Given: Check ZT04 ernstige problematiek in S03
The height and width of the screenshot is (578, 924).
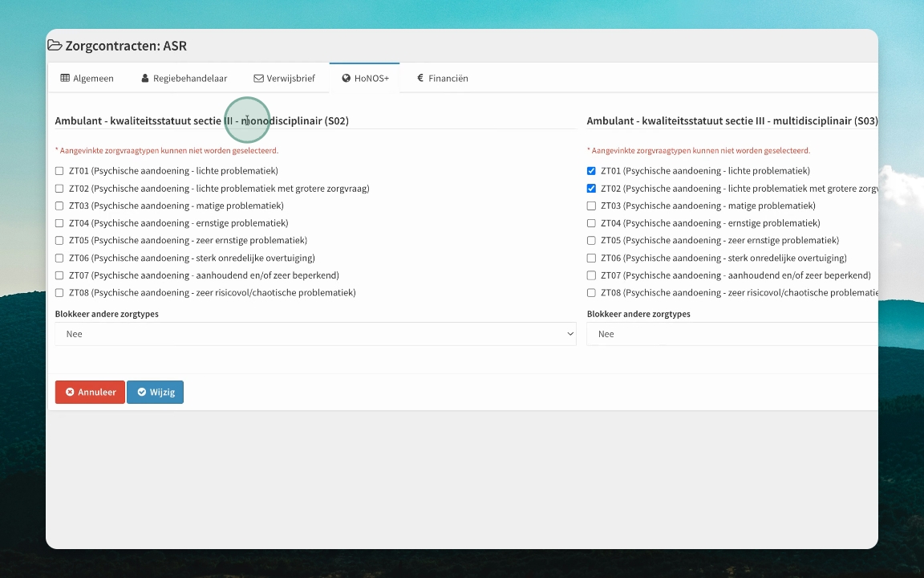Looking at the screenshot, I should (591, 223).
